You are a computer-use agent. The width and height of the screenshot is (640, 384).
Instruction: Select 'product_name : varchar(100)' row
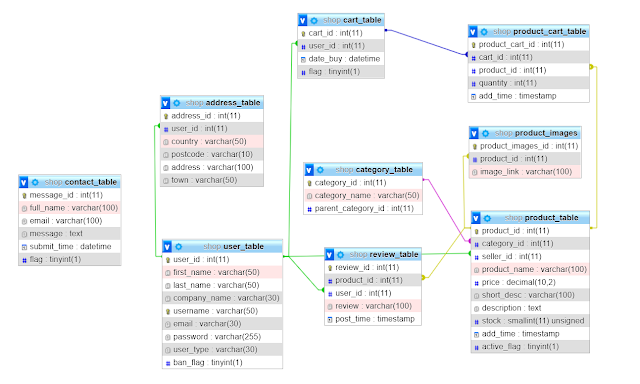(530, 269)
